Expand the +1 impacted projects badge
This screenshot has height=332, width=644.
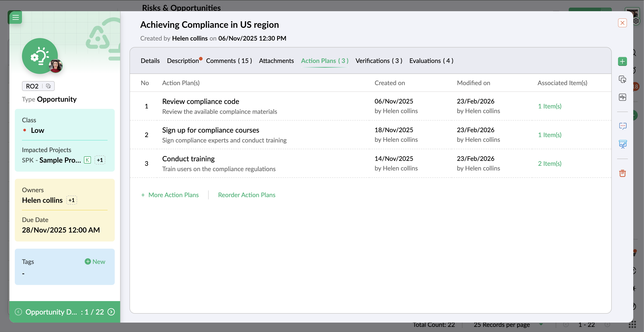click(100, 160)
